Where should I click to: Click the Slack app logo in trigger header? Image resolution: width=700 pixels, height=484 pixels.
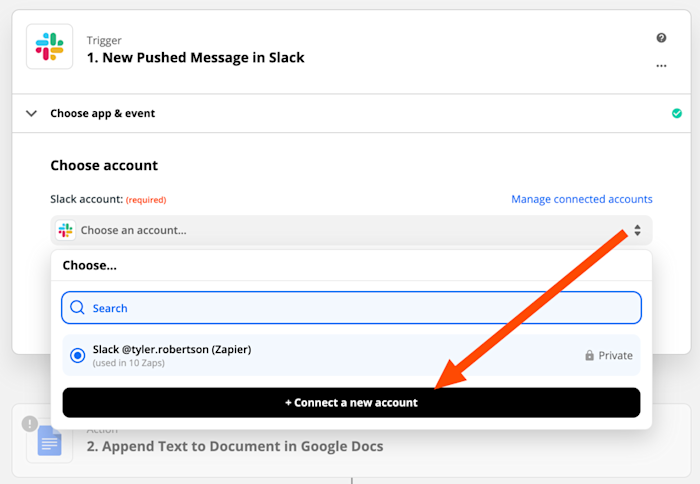[x=50, y=46]
